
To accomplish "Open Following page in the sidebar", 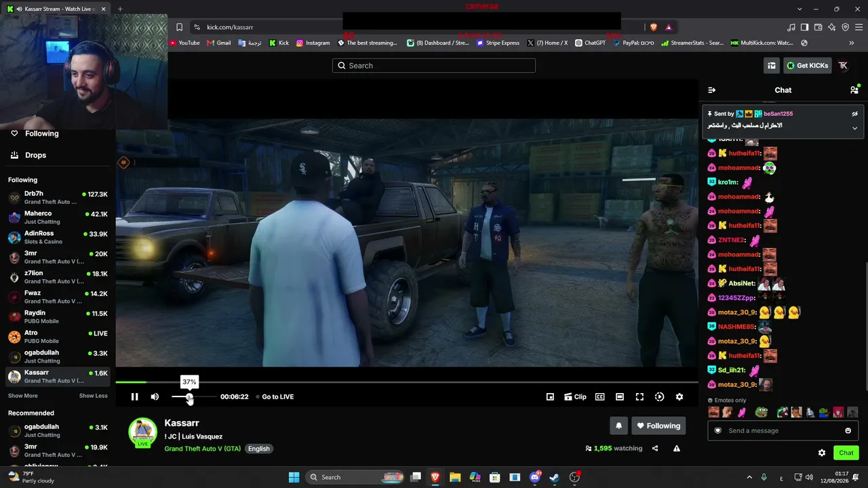I will [57, 134].
